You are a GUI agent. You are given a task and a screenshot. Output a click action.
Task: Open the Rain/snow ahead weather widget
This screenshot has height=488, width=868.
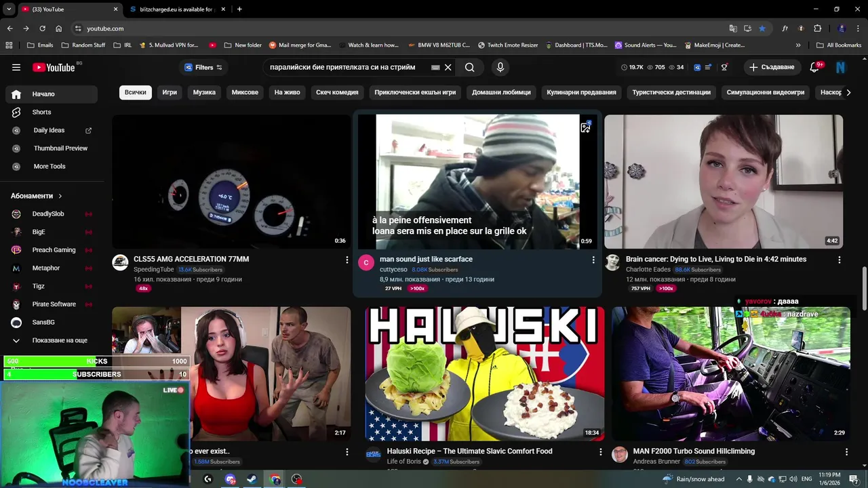pos(694,479)
